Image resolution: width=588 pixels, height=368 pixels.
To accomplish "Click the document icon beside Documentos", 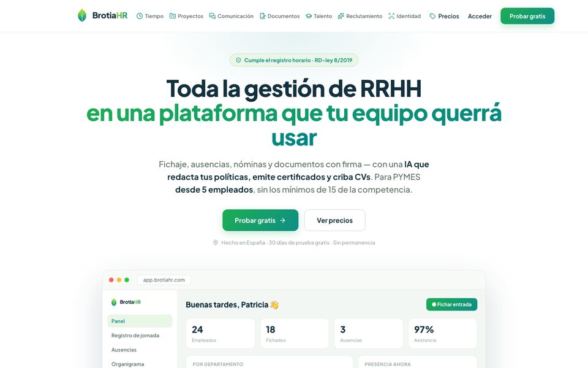I will [263, 16].
